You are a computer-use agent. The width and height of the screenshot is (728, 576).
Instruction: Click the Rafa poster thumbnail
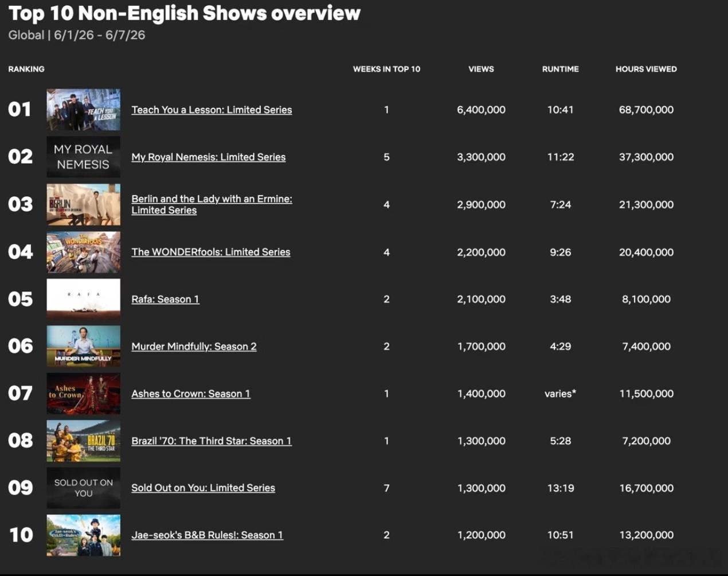(83, 299)
